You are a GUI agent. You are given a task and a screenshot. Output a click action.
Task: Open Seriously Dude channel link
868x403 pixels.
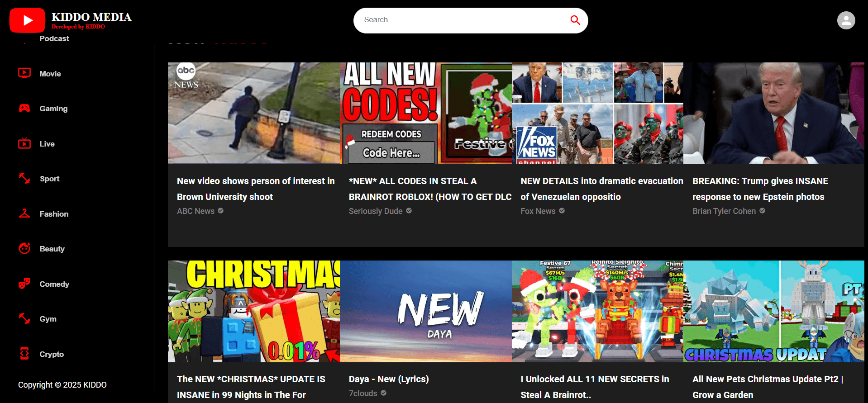pyautogui.click(x=376, y=211)
